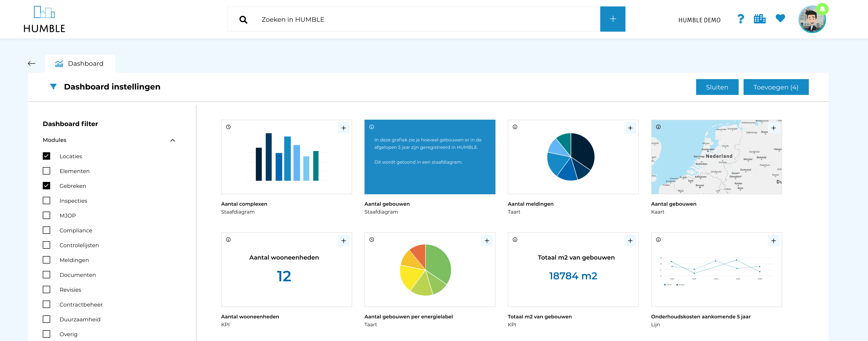Show info for Aantal complexen card
Screen dimensions: 868x341
click(x=228, y=127)
